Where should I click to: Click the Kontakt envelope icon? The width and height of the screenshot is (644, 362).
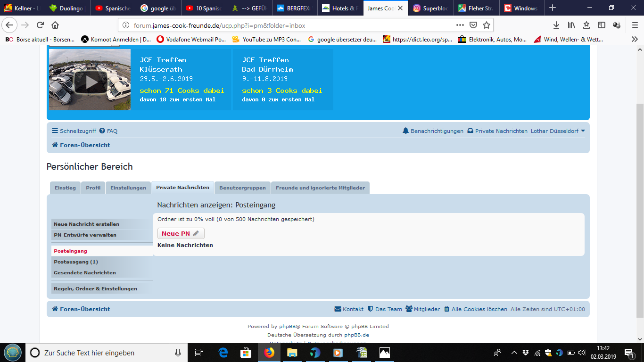pos(337,309)
